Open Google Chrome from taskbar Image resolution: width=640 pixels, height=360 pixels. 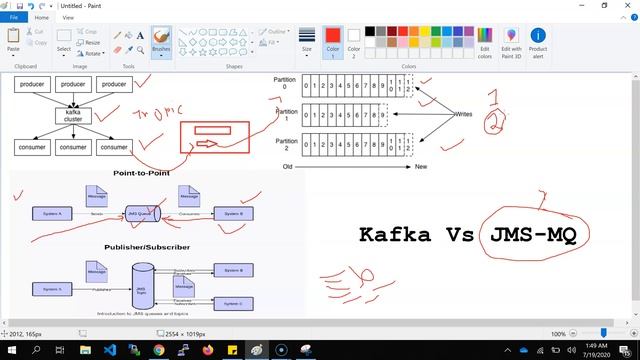coord(159,350)
